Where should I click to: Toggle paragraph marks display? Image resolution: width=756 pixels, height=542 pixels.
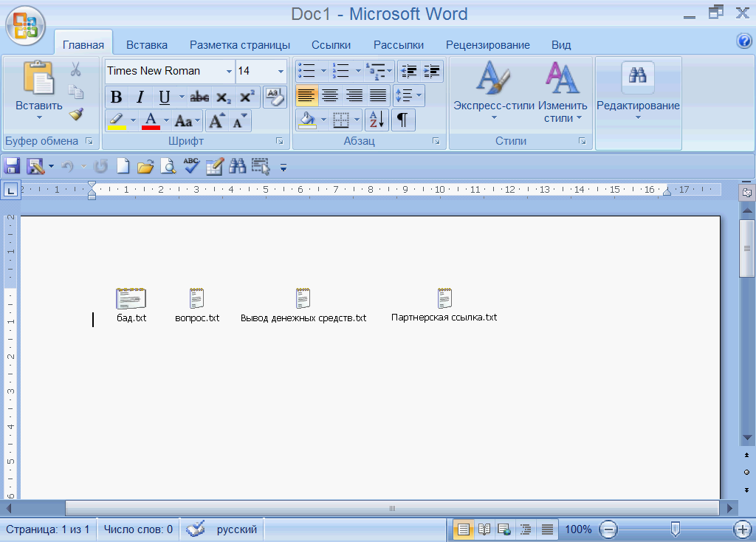[x=402, y=120]
